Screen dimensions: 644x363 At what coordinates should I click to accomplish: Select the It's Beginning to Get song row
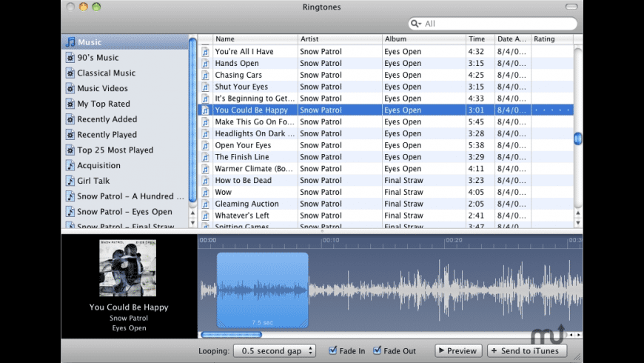386,99
